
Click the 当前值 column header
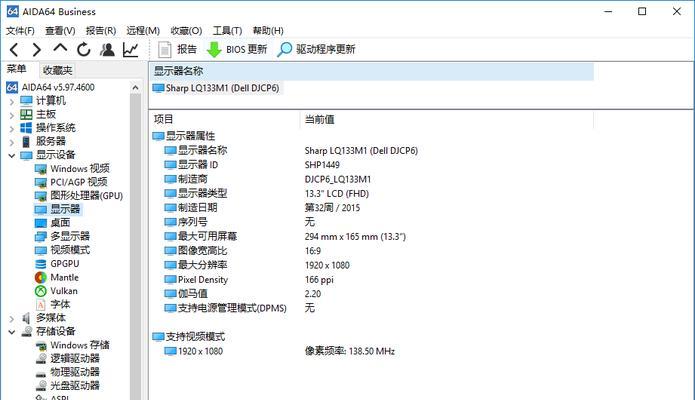click(447, 119)
